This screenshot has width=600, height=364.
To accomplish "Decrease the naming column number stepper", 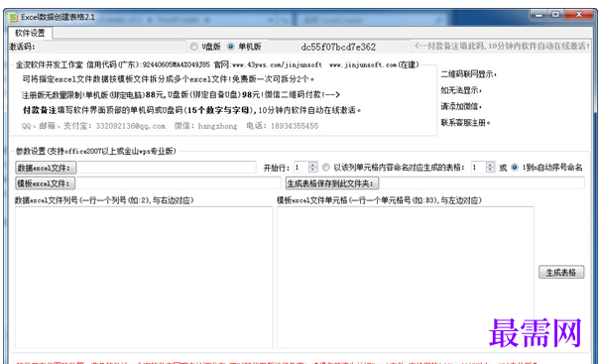I will click(x=490, y=170).
